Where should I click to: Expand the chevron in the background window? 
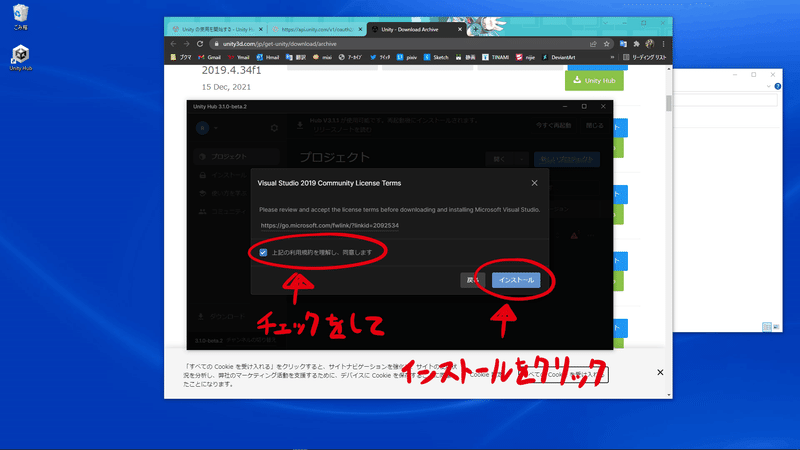pos(768,86)
